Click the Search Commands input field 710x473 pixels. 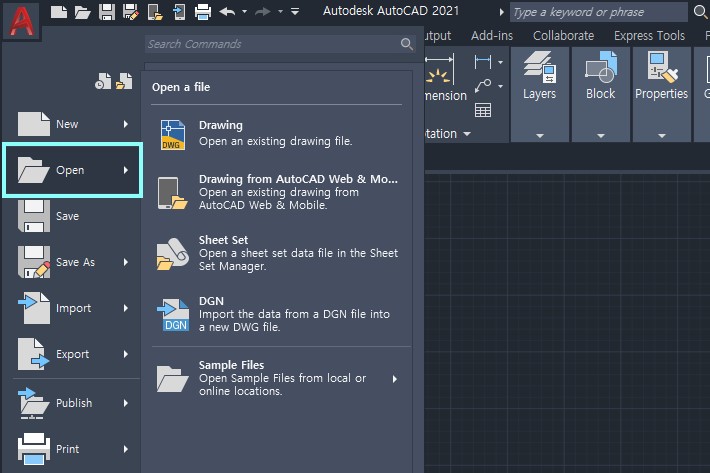coord(270,44)
